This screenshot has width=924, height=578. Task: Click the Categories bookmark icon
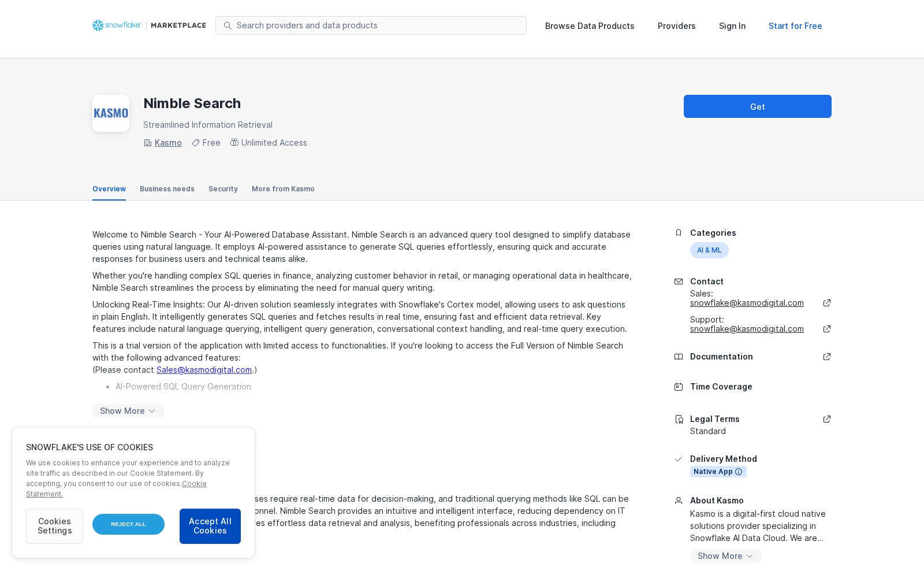pyautogui.click(x=679, y=233)
